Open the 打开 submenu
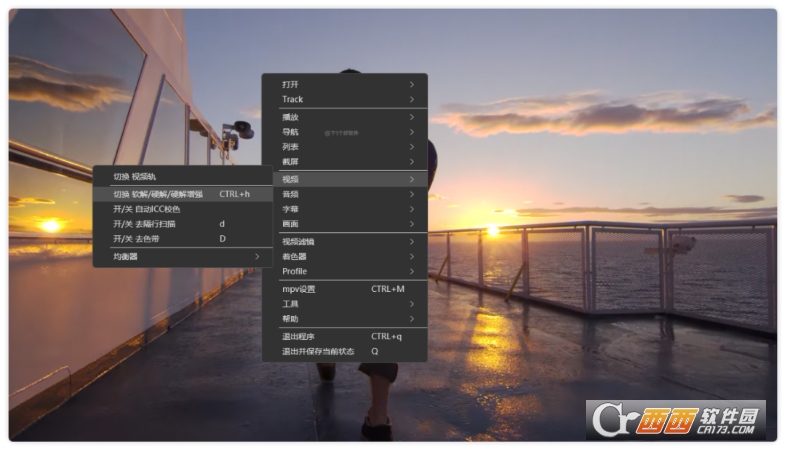Image resolution: width=786 pixels, height=450 pixels. [x=344, y=84]
